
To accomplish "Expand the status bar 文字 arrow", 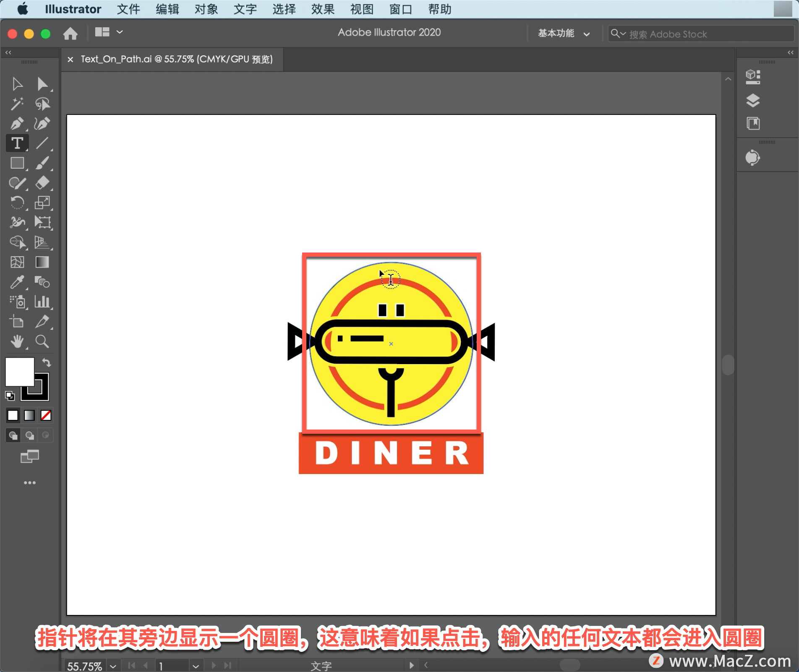I will click(x=411, y=665).
